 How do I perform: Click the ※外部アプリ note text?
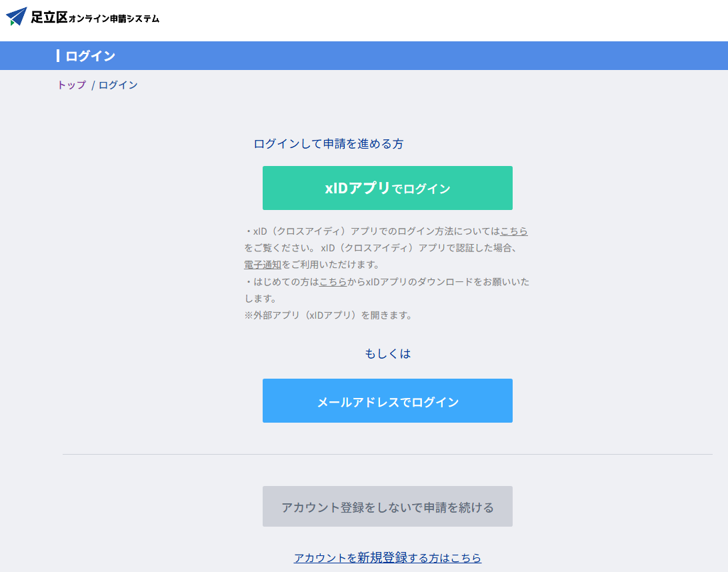[x=328, y=315]
